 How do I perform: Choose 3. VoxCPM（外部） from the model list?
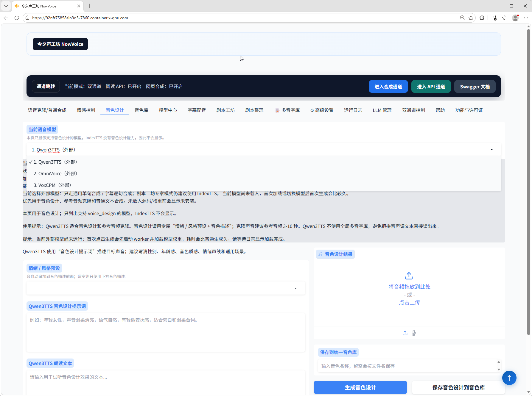(264, 185)
